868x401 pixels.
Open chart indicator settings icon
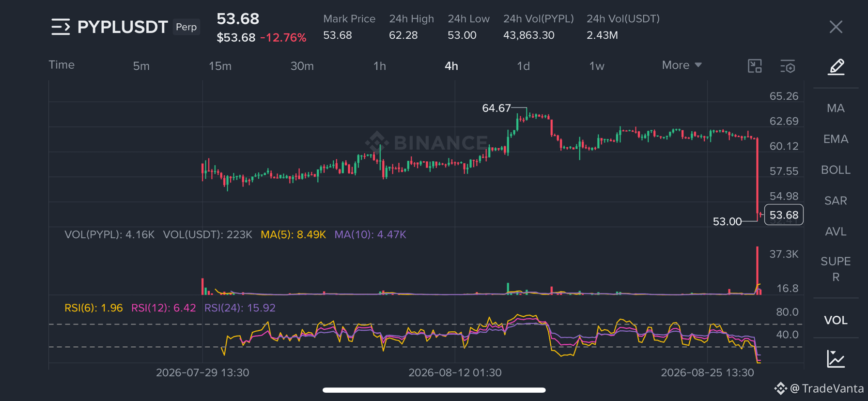pyautogui.click(x=788, y=66)
